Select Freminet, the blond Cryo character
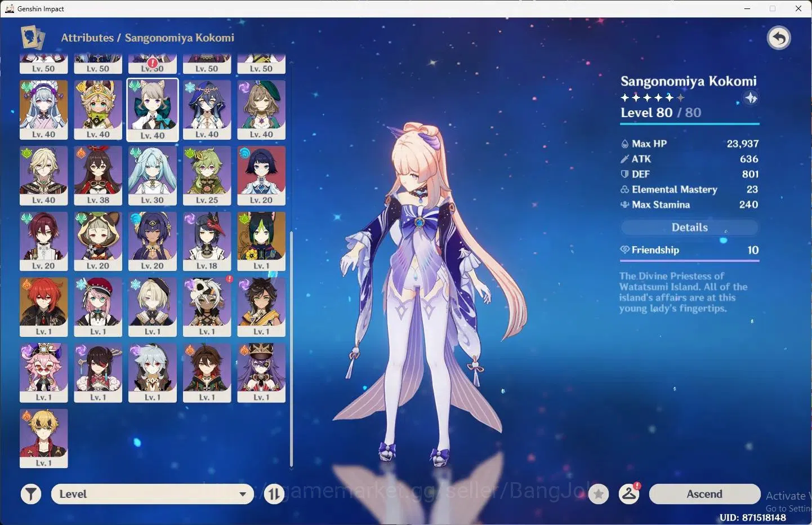 pyautogui.click(x=153, y=307)
